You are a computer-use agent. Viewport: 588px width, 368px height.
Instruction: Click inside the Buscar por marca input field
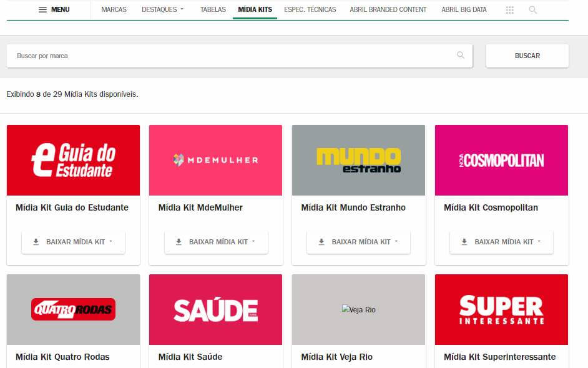pos(187,56)
